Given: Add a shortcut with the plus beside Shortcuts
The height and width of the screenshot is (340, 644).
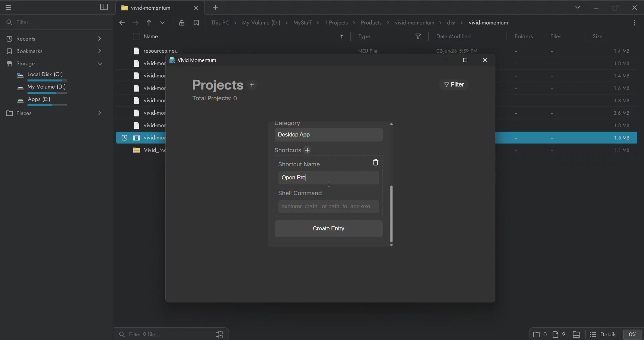Looking at the screenshot, I should 308,150.
